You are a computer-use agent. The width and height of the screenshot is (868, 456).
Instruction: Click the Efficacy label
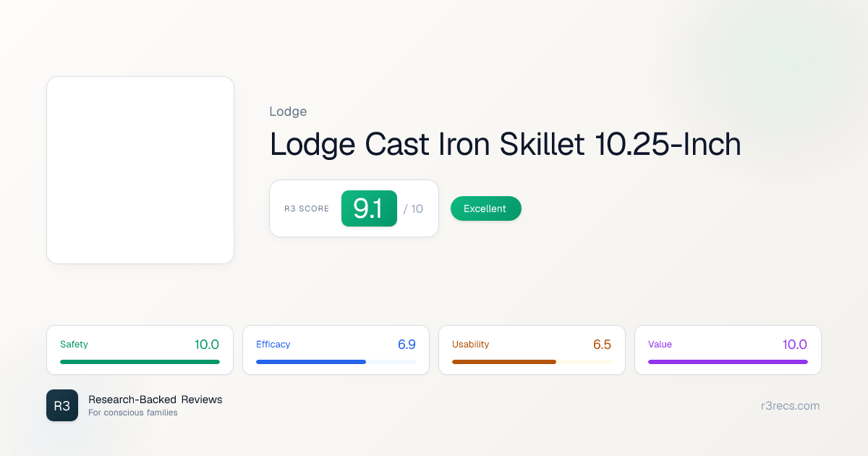[273, 345]
